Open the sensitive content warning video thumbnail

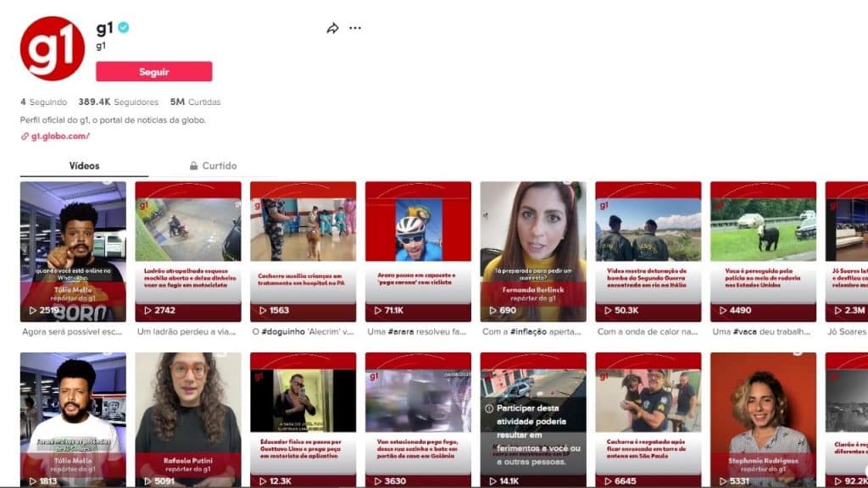pos(533,419)
